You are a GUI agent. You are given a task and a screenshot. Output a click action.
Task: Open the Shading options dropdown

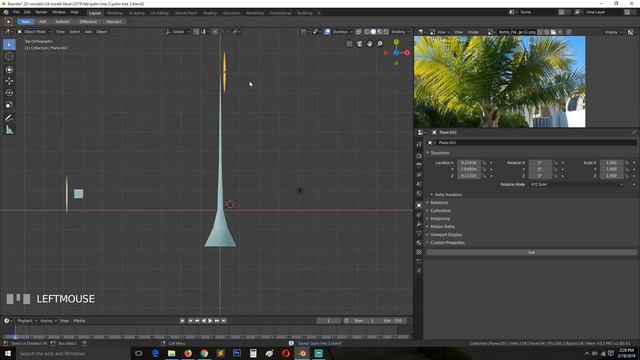[400, 32]
